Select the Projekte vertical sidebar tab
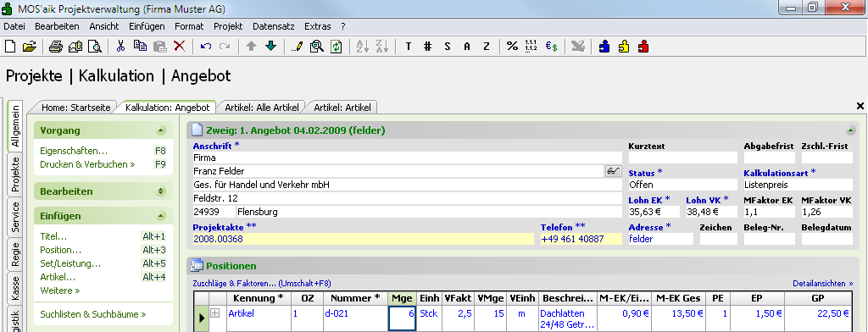This screenshot has height=332, width=868. 15,174
